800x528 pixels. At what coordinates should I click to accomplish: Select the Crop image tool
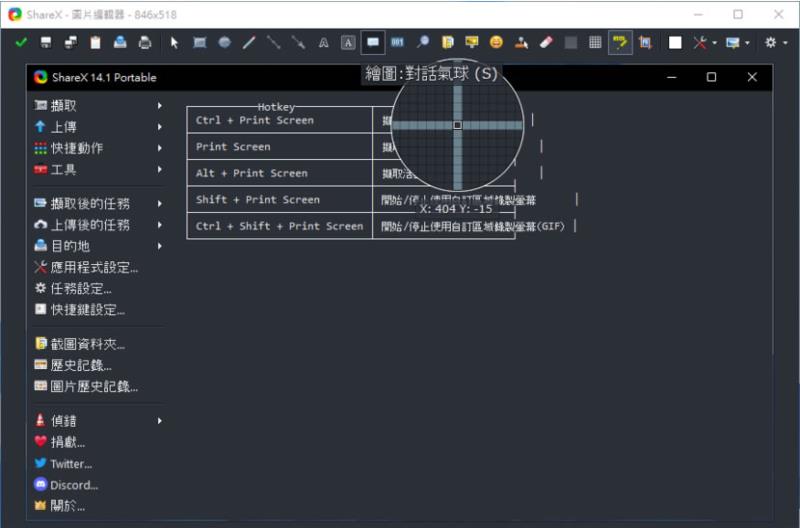(x=645, y=42)
